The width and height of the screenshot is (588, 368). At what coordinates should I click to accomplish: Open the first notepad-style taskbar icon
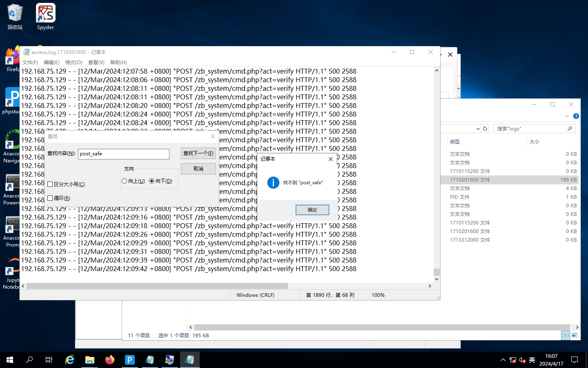[x=149, y=360]
